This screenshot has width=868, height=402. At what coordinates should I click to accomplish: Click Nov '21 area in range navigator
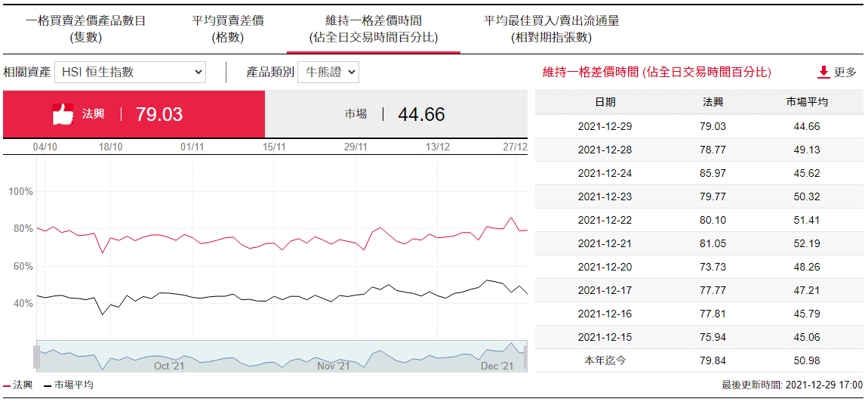pyautogui.click(x=334, y=366)
